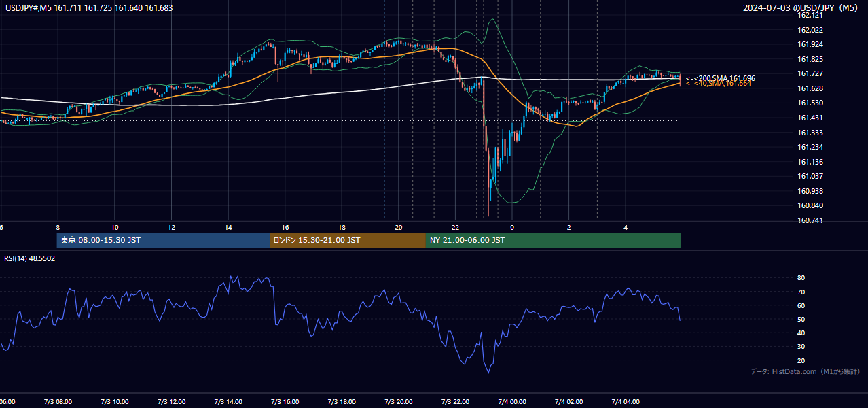Screen dimensions: 868x408
Task: Click the 40 SMA 161.684 label
Action: tap(719, 84)
